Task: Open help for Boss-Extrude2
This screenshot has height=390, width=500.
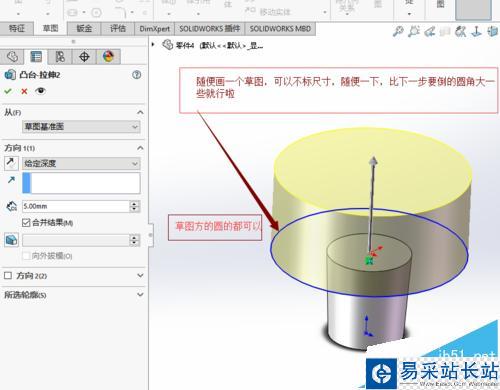Action: (137, 75)
